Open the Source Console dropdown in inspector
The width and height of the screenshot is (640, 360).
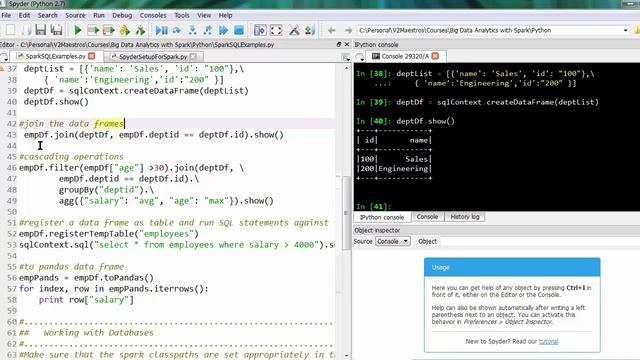tap(392, 241)
